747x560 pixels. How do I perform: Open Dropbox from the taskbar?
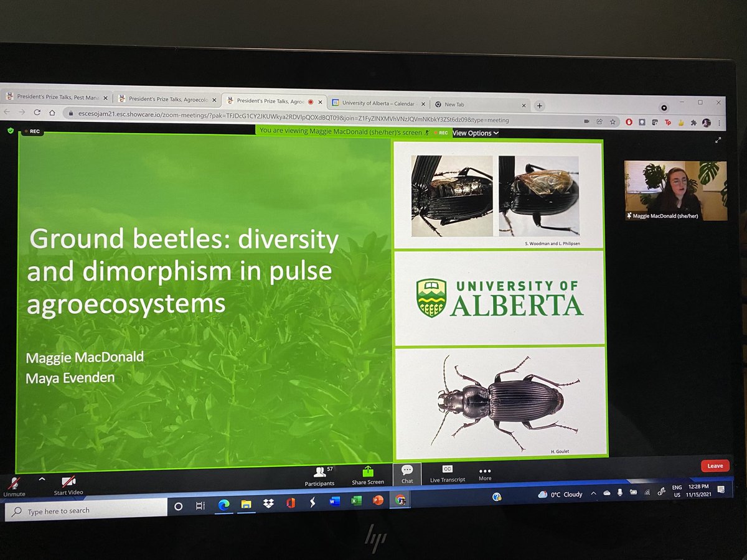click(x=268, y=503)
